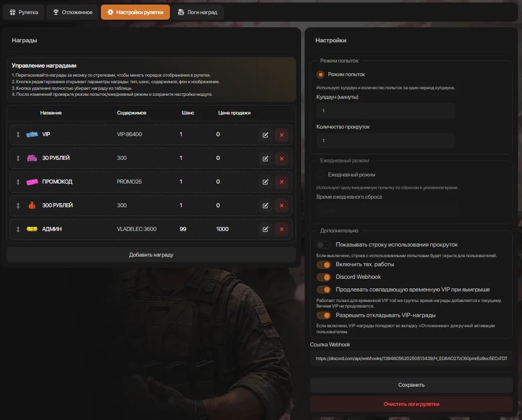Click the chance value 99
The height and width of the screenshot is (420, 522).
coord(183,229)
